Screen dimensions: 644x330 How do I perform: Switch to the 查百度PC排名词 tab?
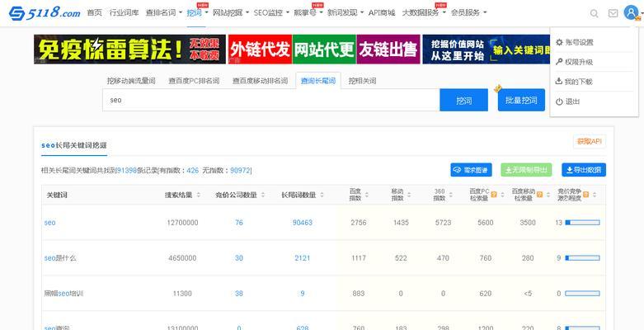click(194, 81)
